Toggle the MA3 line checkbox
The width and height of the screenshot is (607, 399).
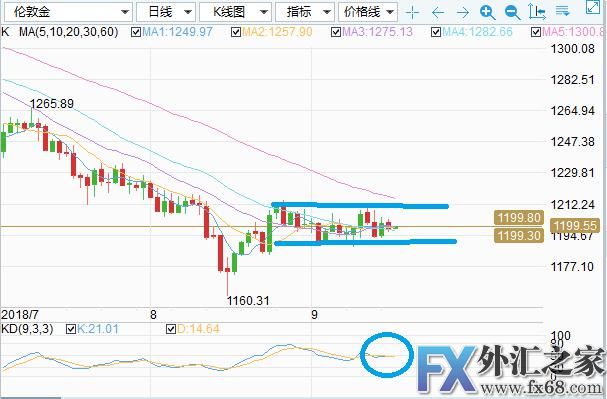click(336, 32)
